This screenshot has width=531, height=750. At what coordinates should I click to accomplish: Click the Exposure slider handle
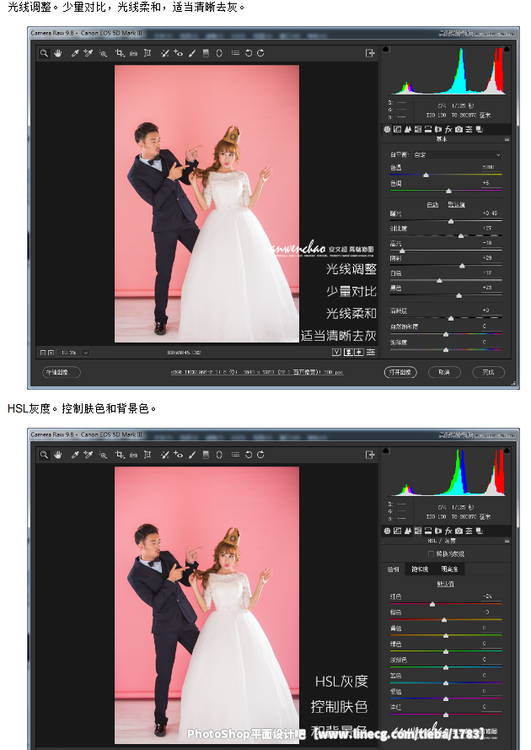(x=451, y=221)
